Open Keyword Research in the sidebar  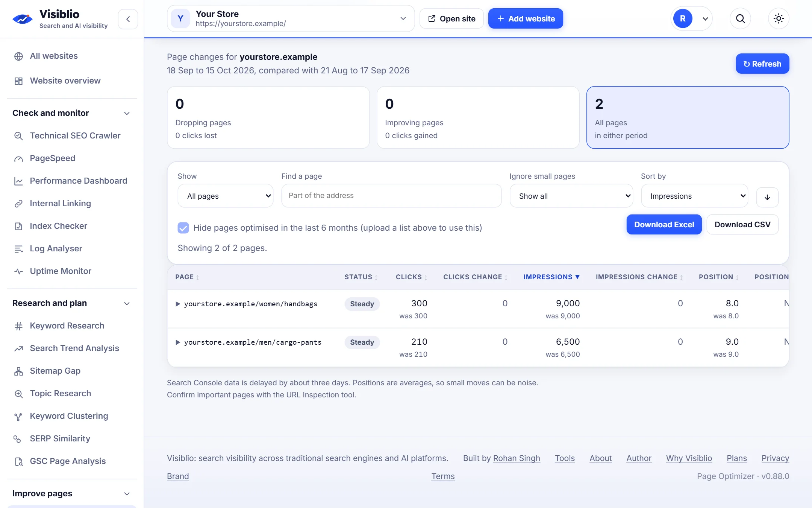click(x=71, y=326)
